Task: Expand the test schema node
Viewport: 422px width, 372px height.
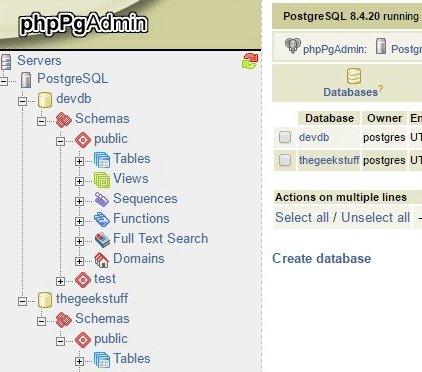Action: point(60,281)
